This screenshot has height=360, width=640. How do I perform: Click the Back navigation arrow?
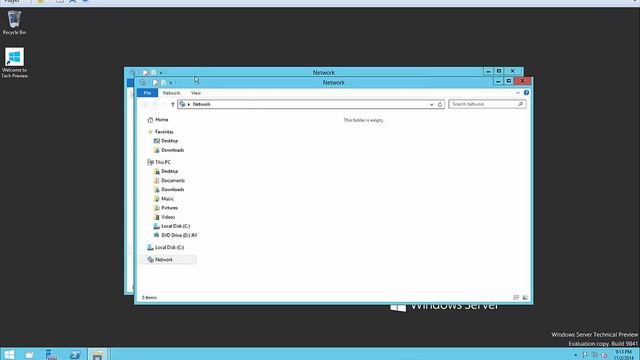point(145,104)
